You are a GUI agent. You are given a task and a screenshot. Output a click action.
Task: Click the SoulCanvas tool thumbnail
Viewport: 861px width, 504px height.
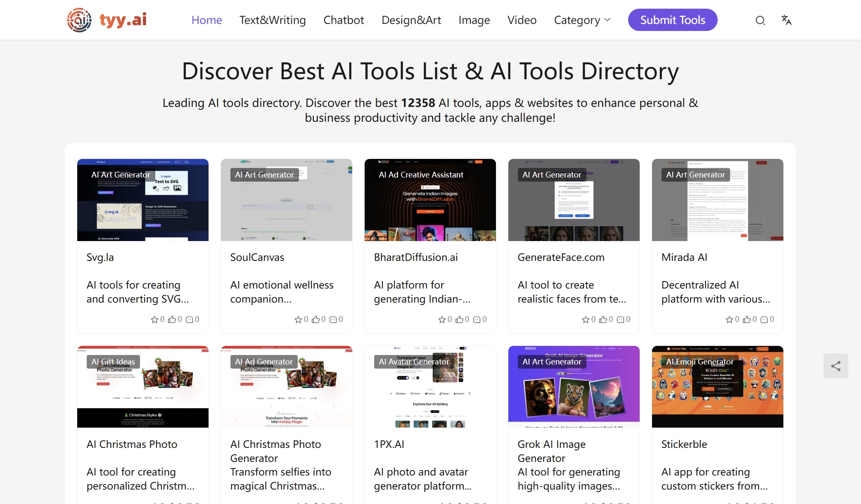pos(286,200)
